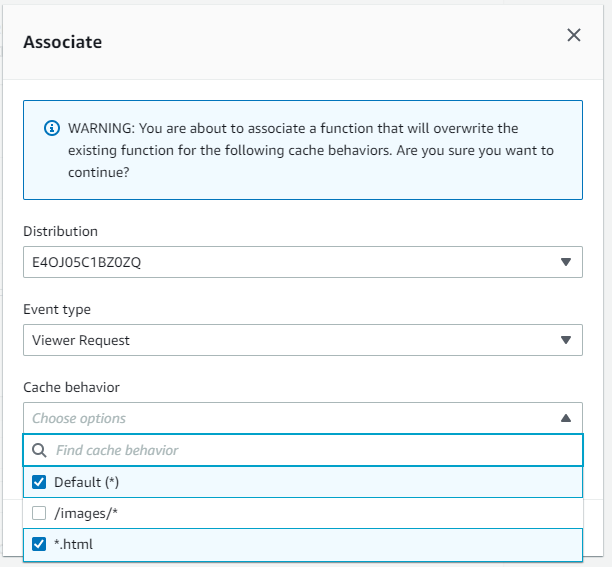Screen dimensions: 612x567
Task: Click the Choose options cache behavior box
Action: 303,418
